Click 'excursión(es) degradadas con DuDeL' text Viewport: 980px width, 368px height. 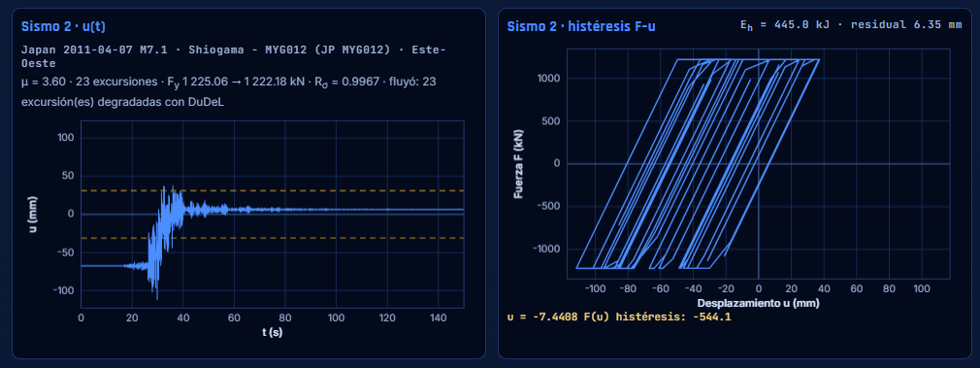tap(122, 103)
